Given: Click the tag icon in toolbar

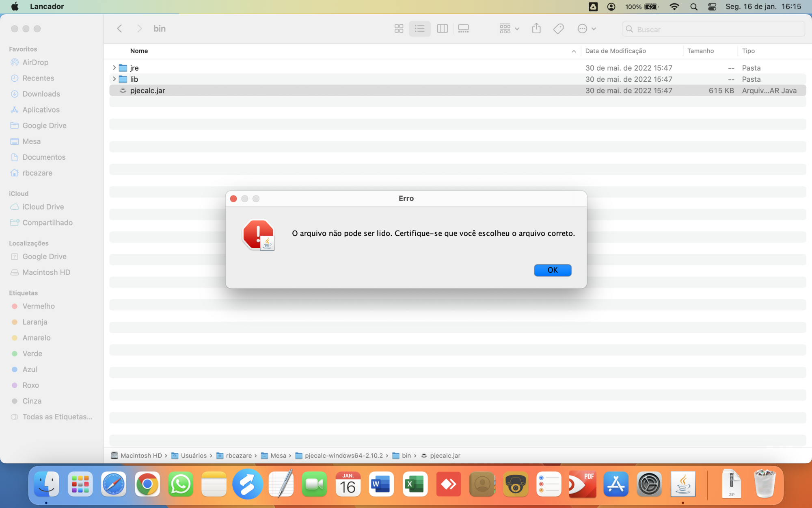Looking at the screenshot, I should 558,29.
